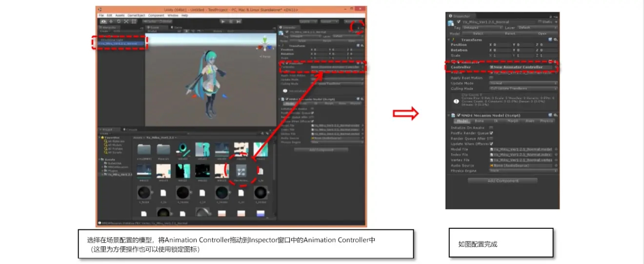
Task: Select the New Animator Controller asset in Project
Action: pos(241,171)
